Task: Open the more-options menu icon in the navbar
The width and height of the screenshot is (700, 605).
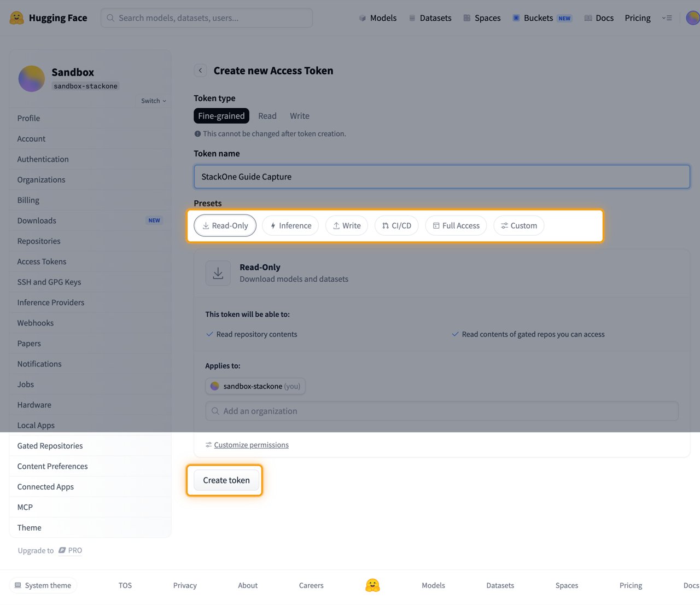Action: [667, 18]
